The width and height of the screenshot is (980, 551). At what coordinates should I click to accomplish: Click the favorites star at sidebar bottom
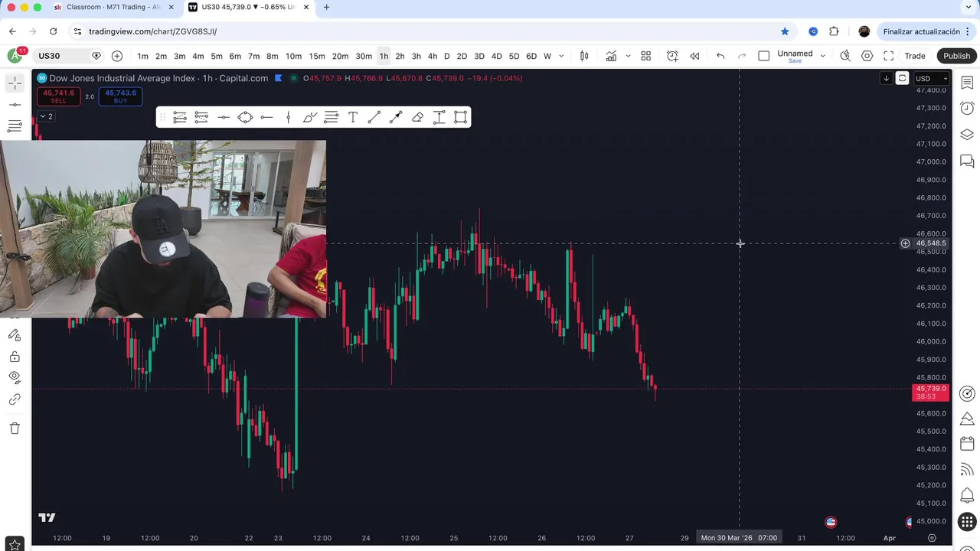click(15, 545)
